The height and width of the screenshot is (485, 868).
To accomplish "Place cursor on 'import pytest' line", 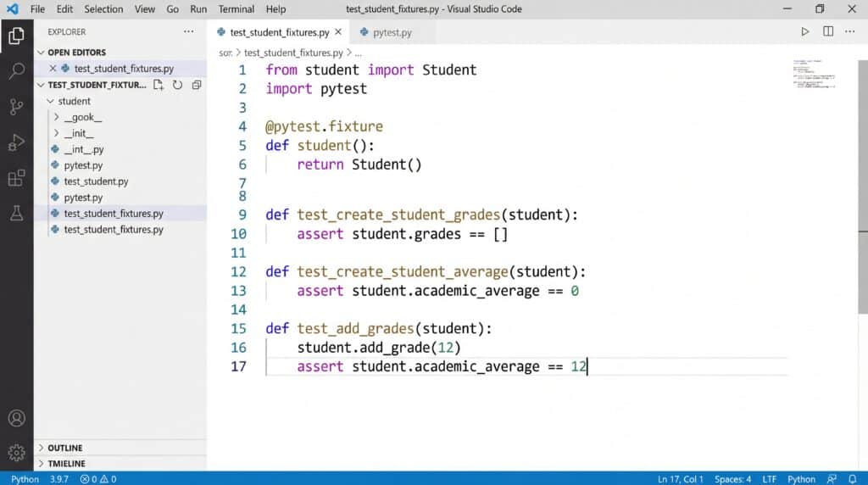I will (x=316, y=88).
